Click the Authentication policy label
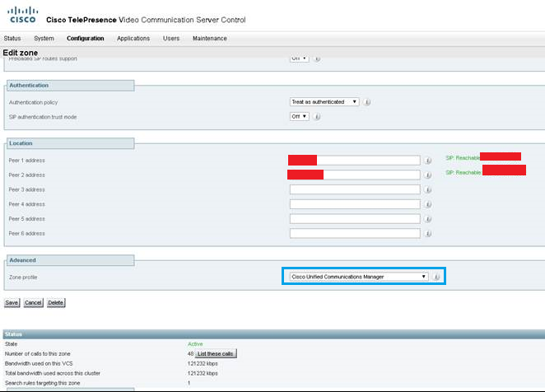Screen dimensions: 545x392 [x=34, y=102]
